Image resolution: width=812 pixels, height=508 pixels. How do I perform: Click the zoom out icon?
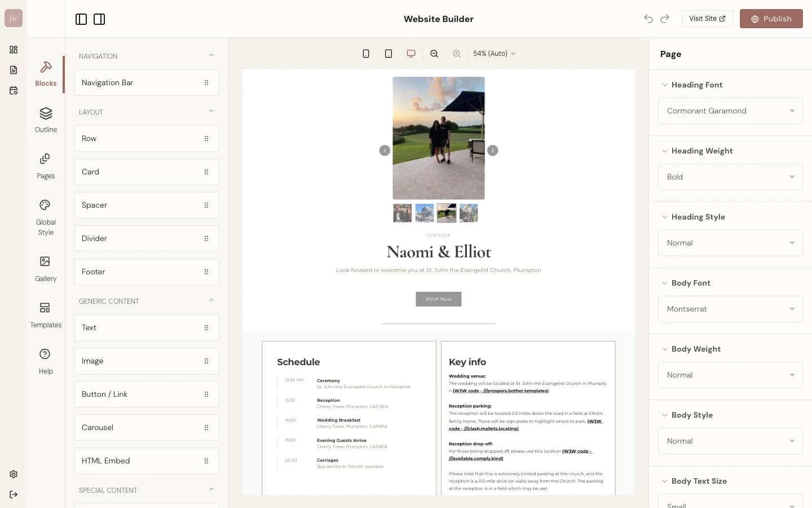pyautogui.click(x=434, y=53)
